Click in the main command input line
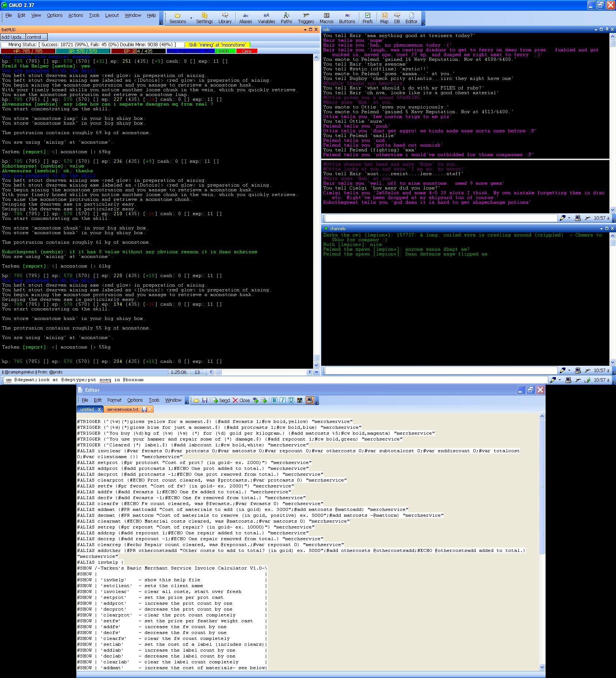 point(275,380)
